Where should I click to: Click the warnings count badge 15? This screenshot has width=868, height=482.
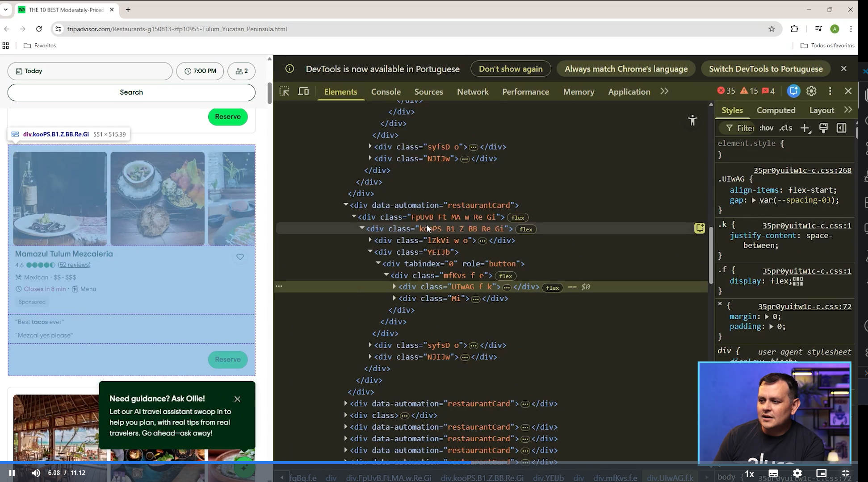coord(749,91)
